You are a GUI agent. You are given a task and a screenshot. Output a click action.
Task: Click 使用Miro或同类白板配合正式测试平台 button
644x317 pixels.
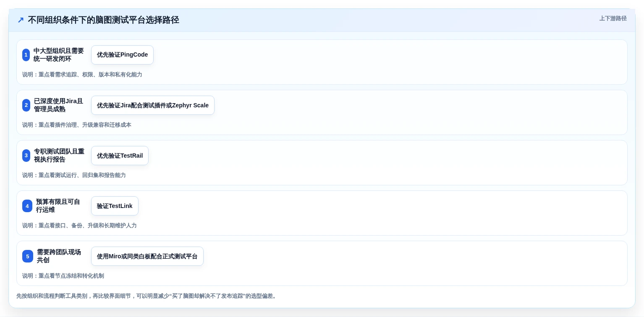(x=147, y=256)
